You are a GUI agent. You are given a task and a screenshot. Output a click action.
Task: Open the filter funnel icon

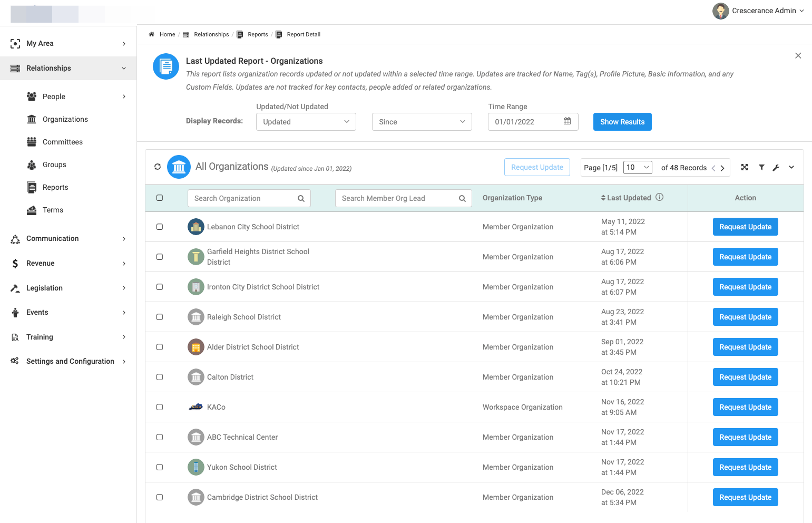tap(761, 167)
